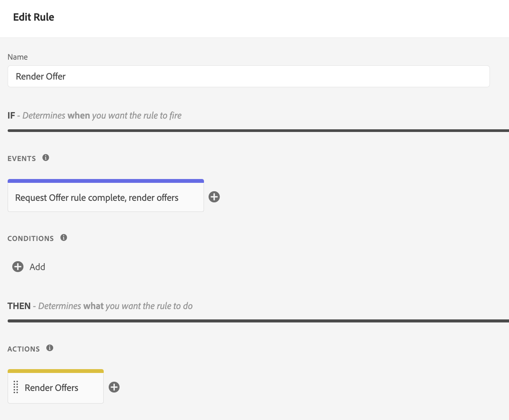Screen dimensions: 509x420
Task: Show the Actions info tooltip icon
Action: 50,348
